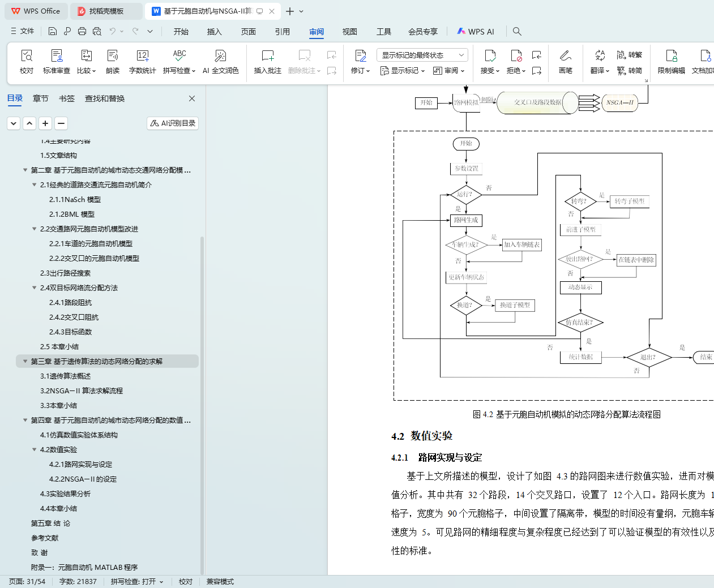
Task: Click the plus heading-level button in 目录 pane
Action: (45, 123)
